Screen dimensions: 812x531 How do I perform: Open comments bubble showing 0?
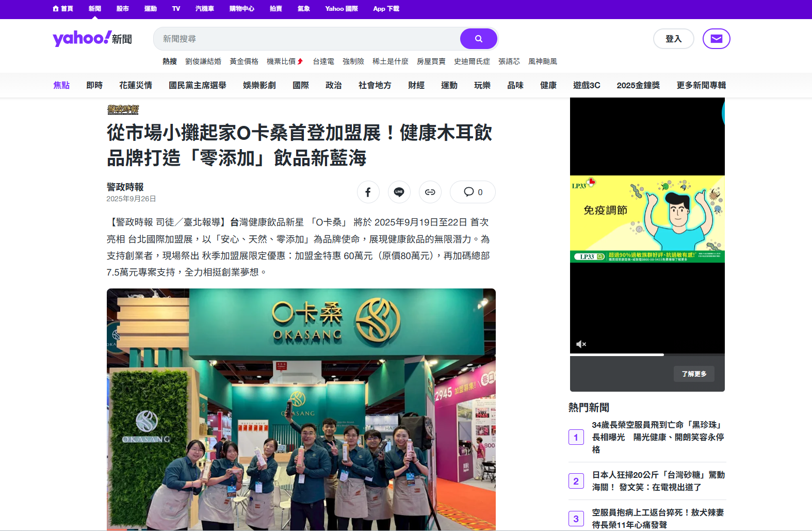473,192
